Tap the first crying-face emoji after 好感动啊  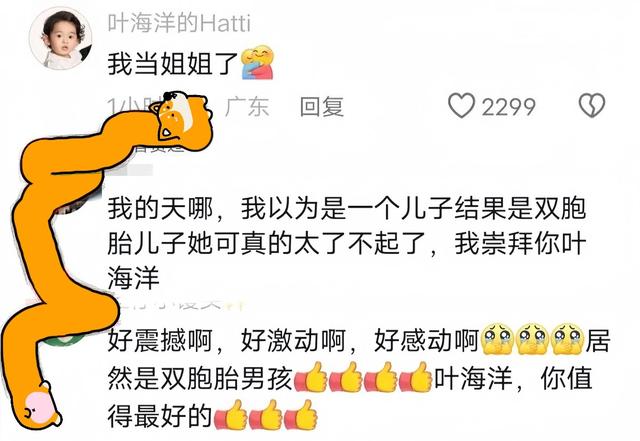(x=497, y=340)
